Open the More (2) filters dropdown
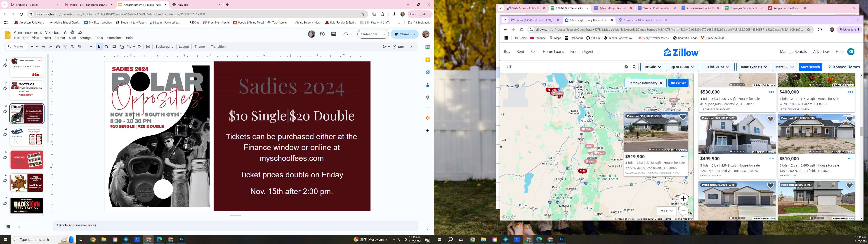The height and width of the screenshot is (244, 868). pyautogui.click(x=784, y=67)
